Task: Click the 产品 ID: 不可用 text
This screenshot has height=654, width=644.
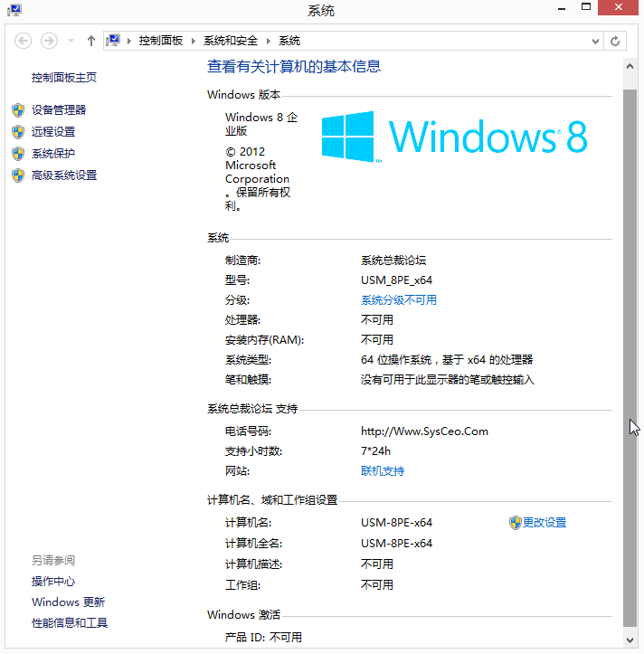Action: coord(263,637)
